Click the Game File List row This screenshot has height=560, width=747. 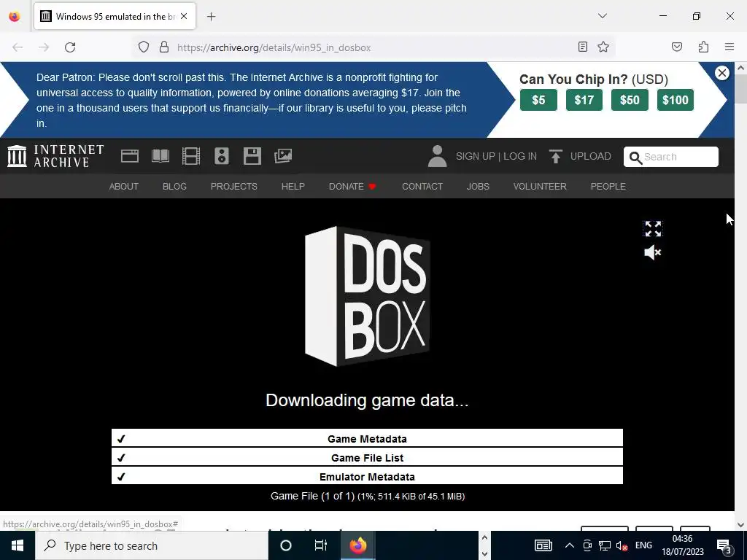(x=367, y=457)
